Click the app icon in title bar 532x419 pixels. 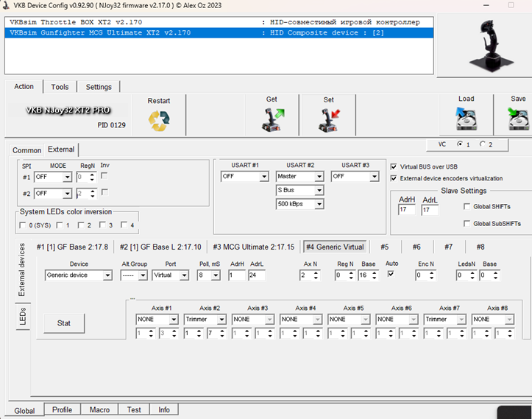click(6, 5)
